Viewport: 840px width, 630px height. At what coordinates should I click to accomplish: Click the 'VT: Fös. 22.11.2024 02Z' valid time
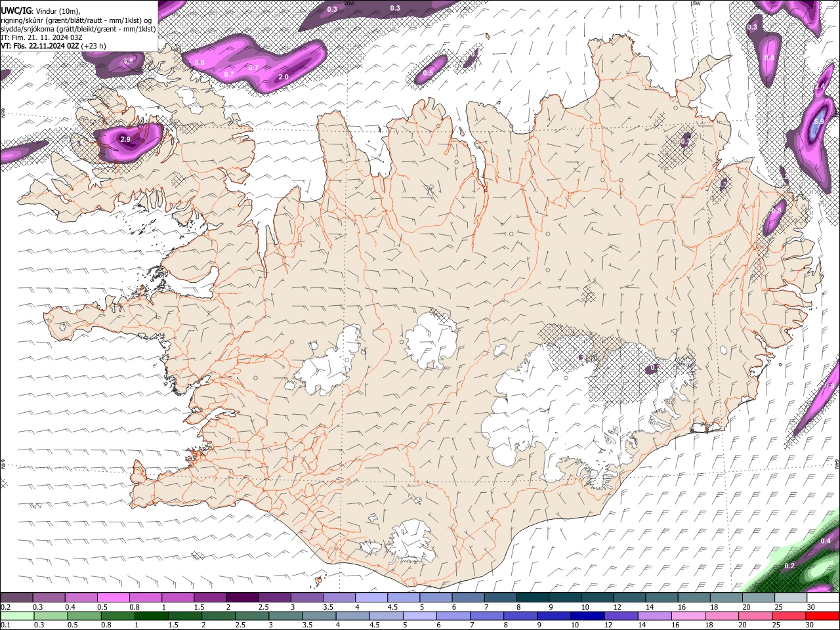tap(40, 46)
